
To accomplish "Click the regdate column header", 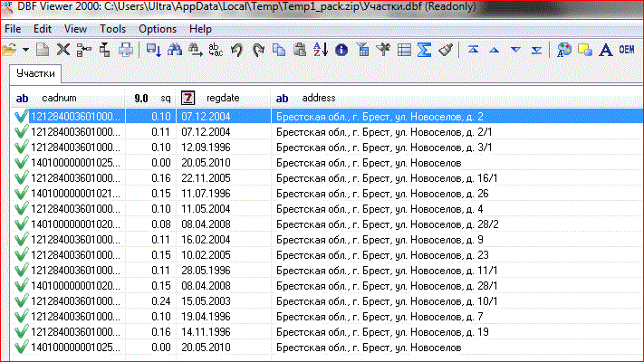I will coord(222,97).
